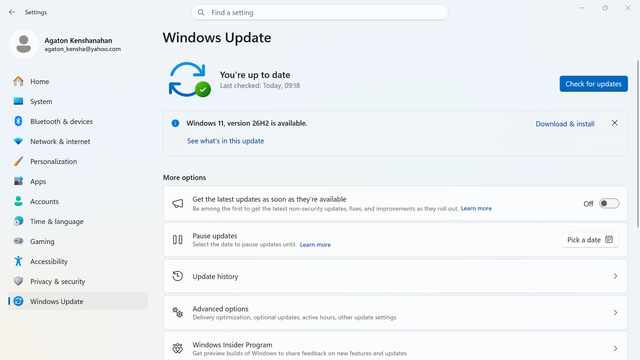Image resolution: width=640 pixels, height=360 pixels.
Task: Click the vertical scrollbar on the right
Action: pyautogui.click(x=638, y=144)
